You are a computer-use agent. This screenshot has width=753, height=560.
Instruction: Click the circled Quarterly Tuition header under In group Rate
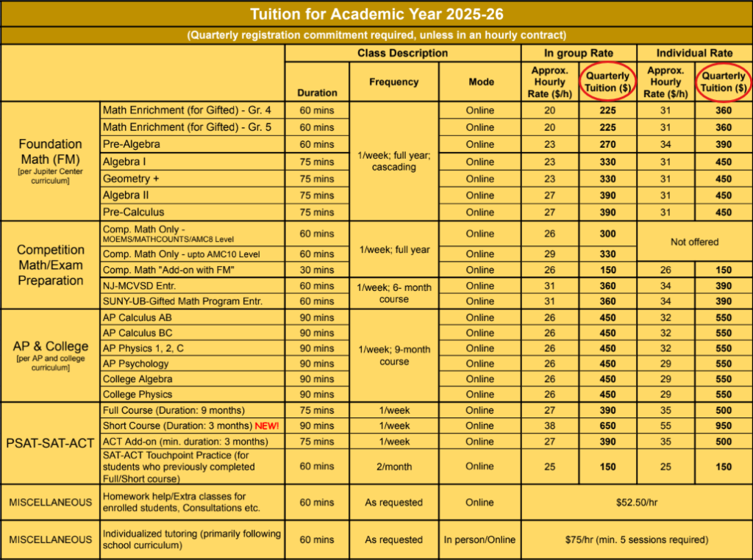click(608, 82)
